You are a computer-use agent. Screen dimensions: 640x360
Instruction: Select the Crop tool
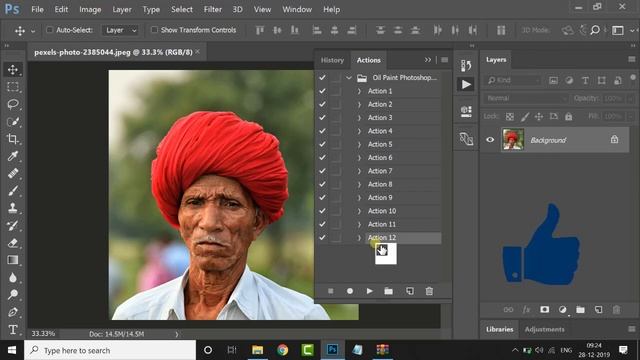[13, 139]
